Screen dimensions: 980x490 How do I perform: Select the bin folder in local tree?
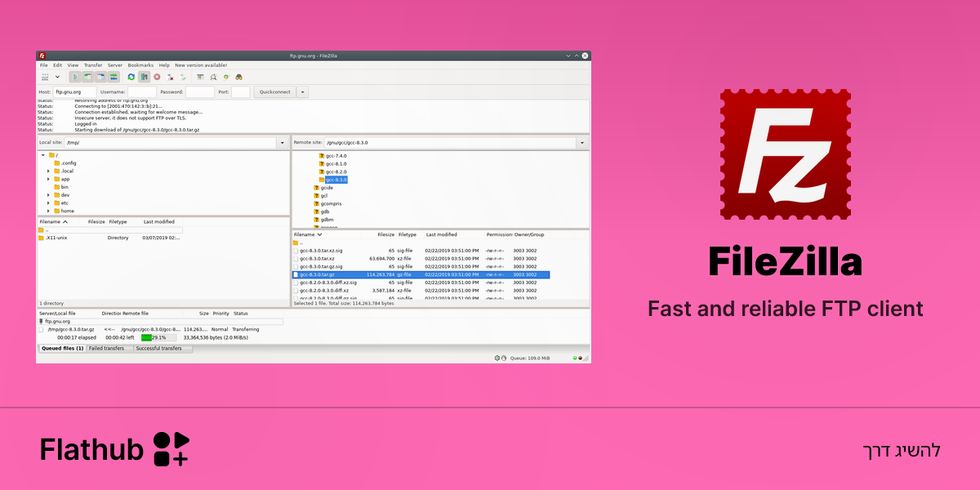(x=61, y=187)
